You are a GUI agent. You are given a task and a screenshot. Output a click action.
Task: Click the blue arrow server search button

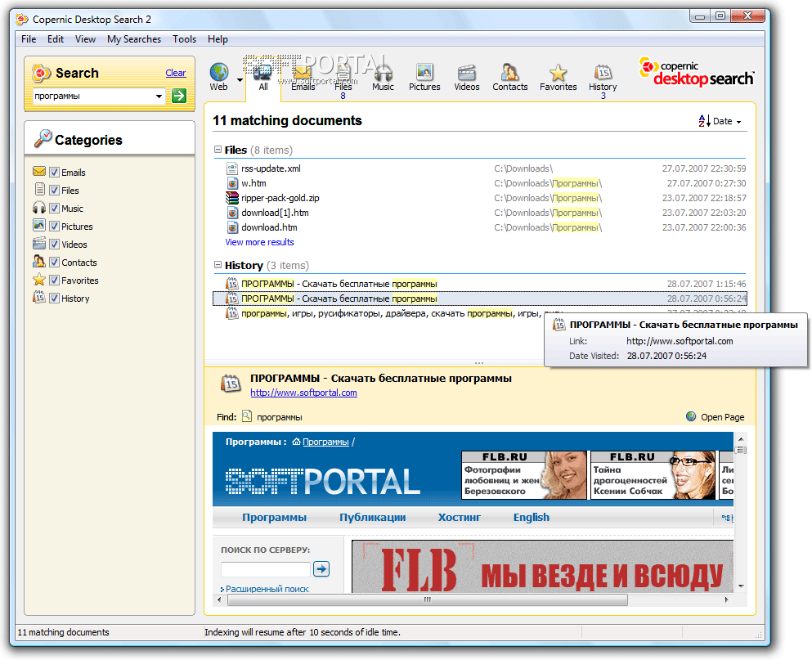pyautogui.click(x=321, y=569)
